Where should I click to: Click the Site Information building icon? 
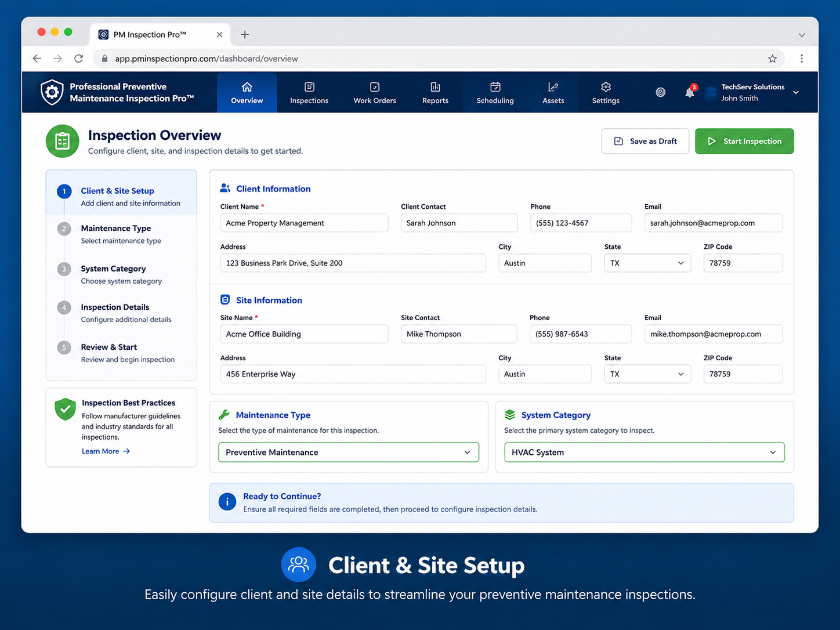[225, 299]
